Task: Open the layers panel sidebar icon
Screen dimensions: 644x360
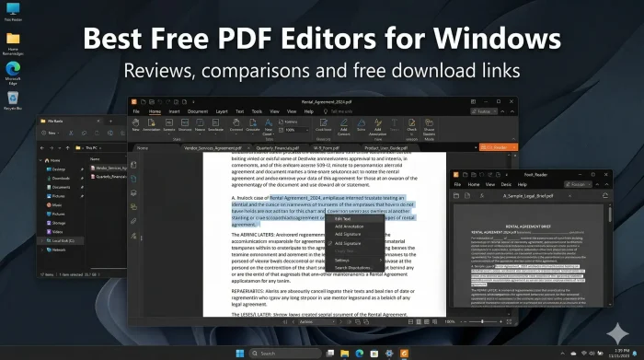Action: [133, 192]
